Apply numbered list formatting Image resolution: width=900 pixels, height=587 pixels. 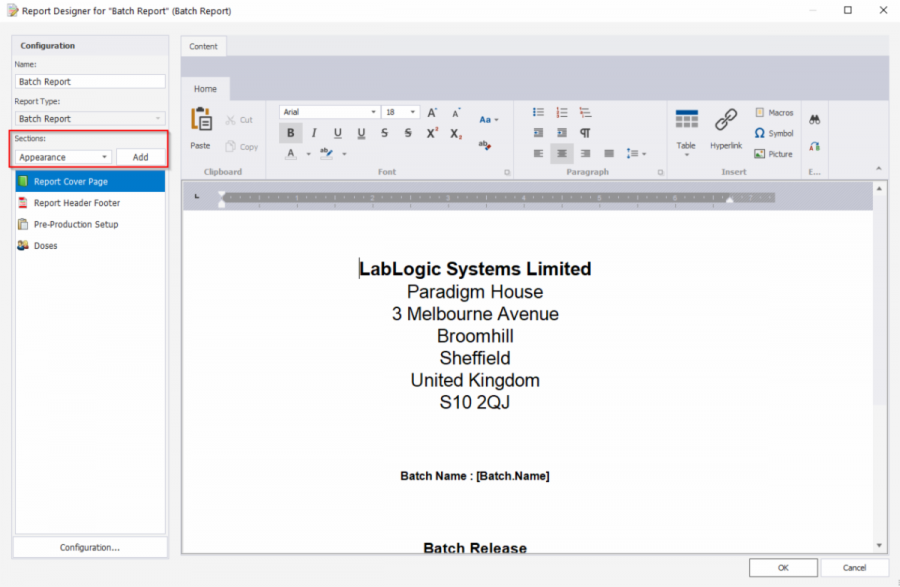pyautogui.click(x=561, y=112)
